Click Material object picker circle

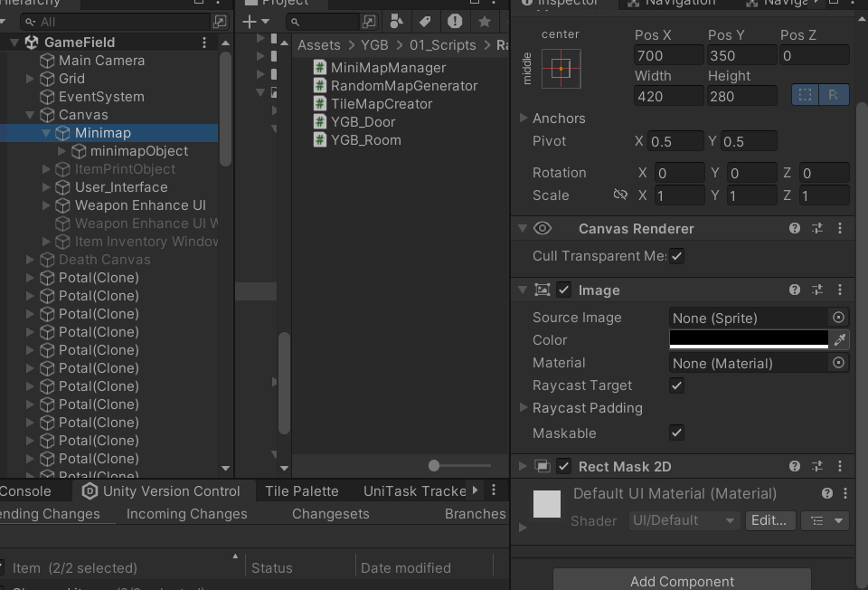(x=839, y=363)
